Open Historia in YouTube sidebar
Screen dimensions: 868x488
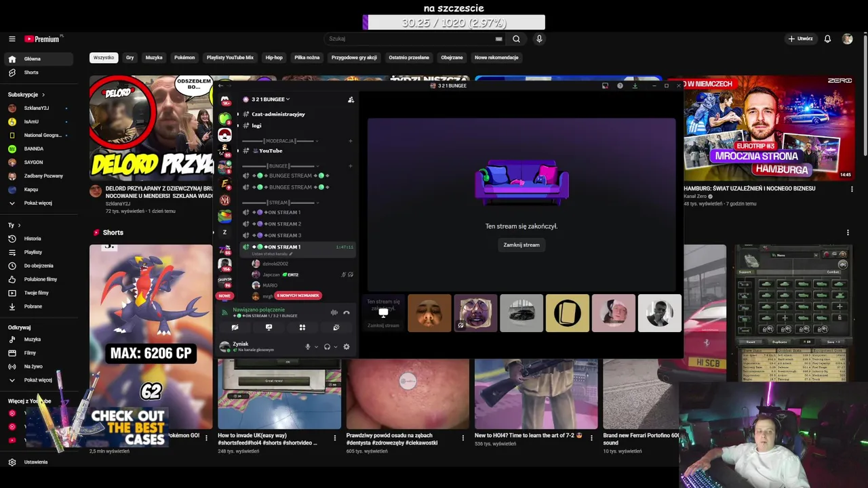[39, 239]
